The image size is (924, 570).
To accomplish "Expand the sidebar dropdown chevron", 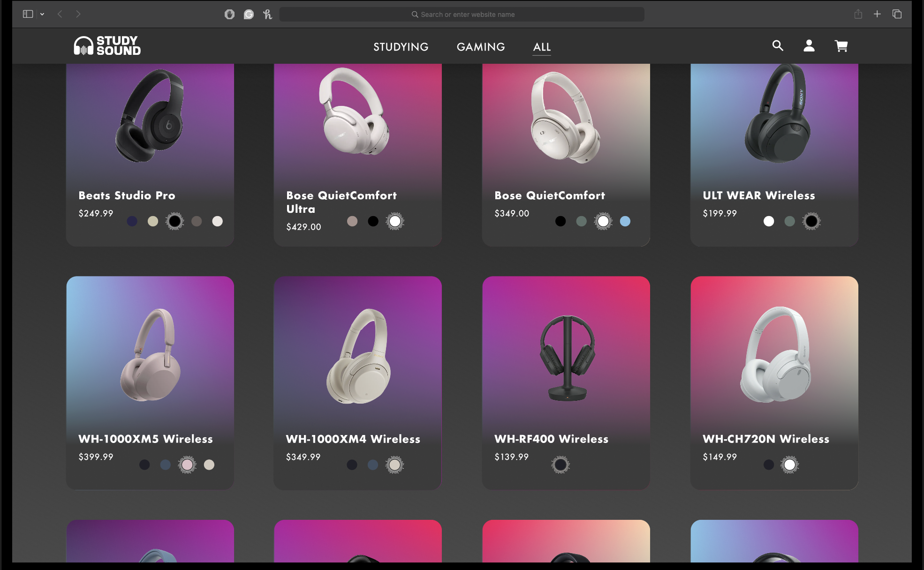I will click(42, 15).
